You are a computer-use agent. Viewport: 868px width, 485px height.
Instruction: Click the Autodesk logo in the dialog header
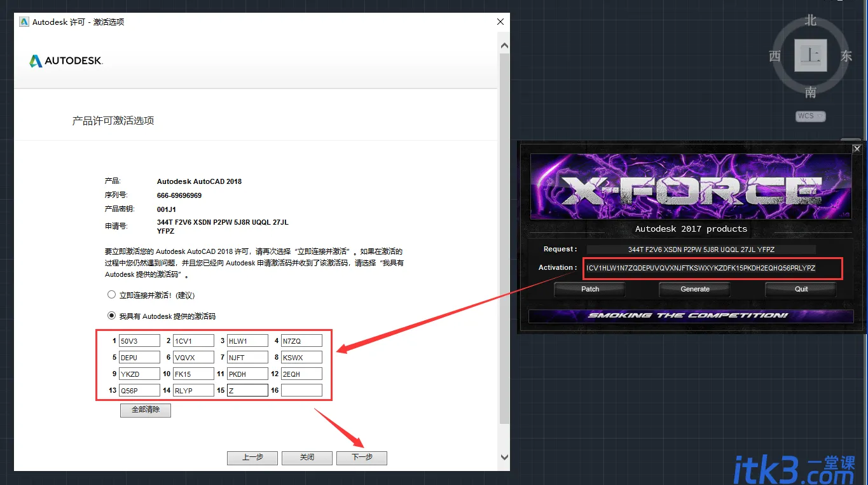tap(65, 61)
